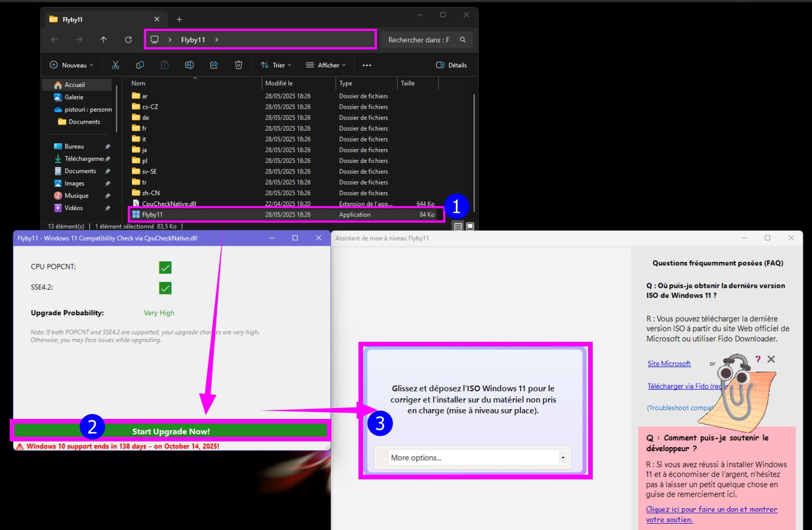Open the Site Microsoft link

(x=669, y=364)
